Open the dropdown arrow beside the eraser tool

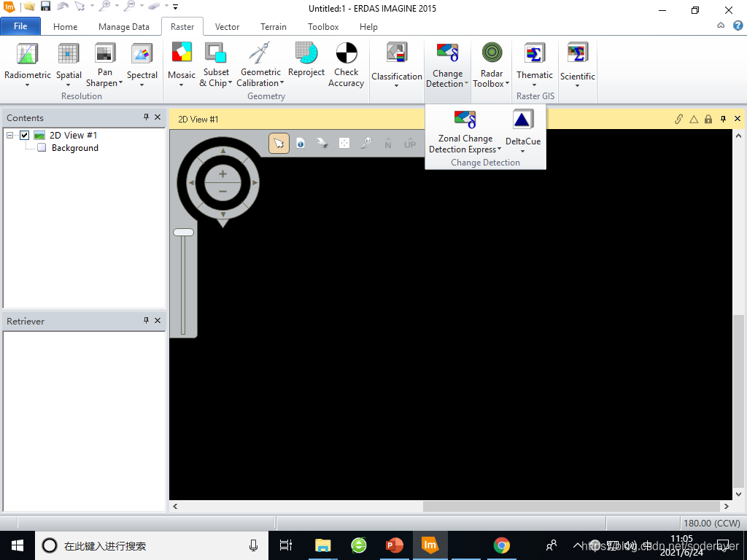pos(166,7)
